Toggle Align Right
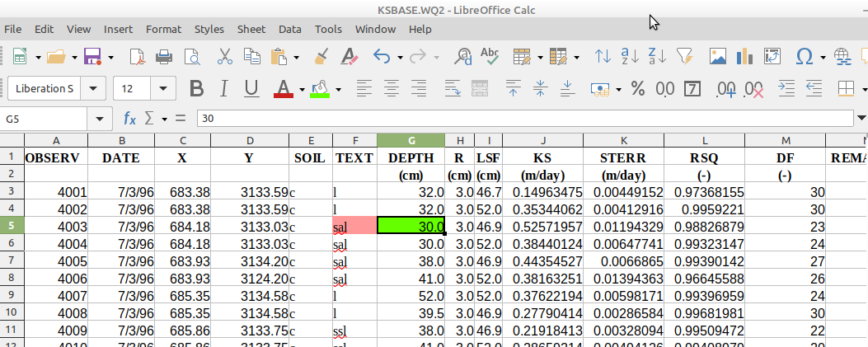 [x=419, y=88]
